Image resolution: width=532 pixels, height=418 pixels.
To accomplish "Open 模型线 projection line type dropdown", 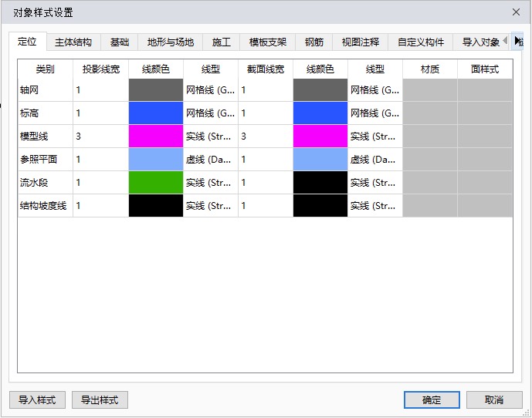I will pyautogui.click(x=211, y=136).
